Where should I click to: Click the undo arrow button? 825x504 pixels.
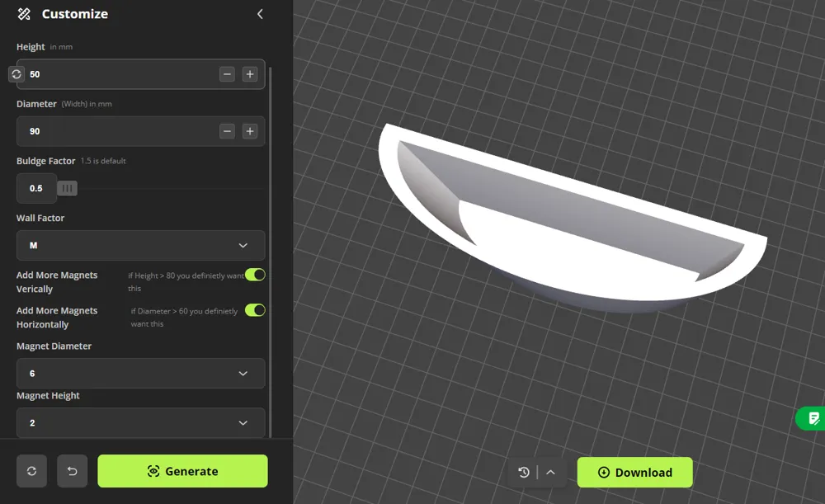(x=72, y=471)
